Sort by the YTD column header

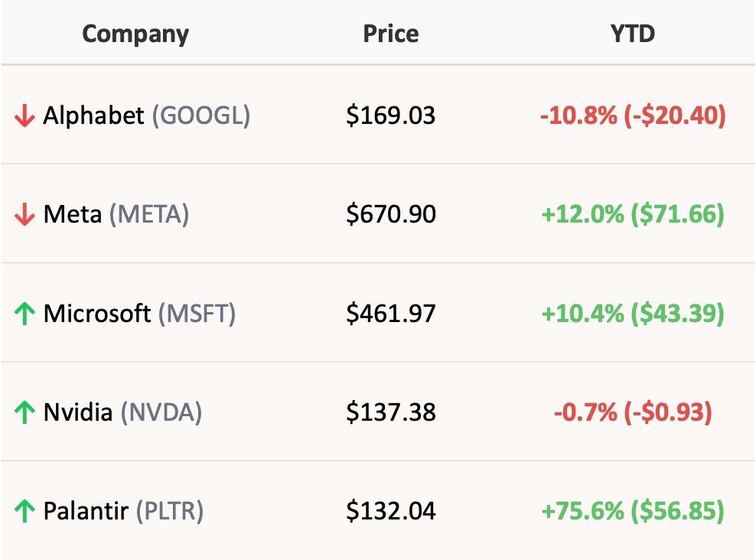(634, 34)
